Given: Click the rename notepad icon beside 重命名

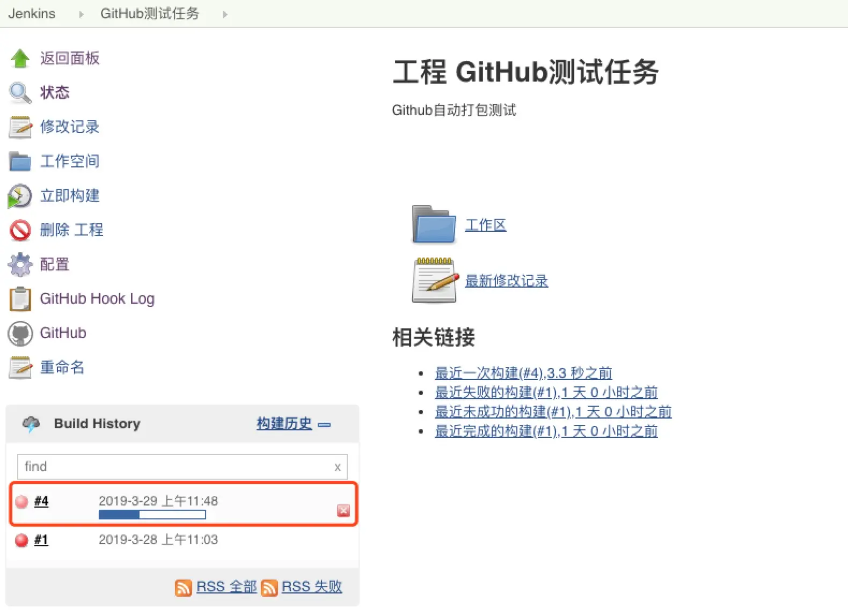Looking at the screenshot, I should [20, 368].
